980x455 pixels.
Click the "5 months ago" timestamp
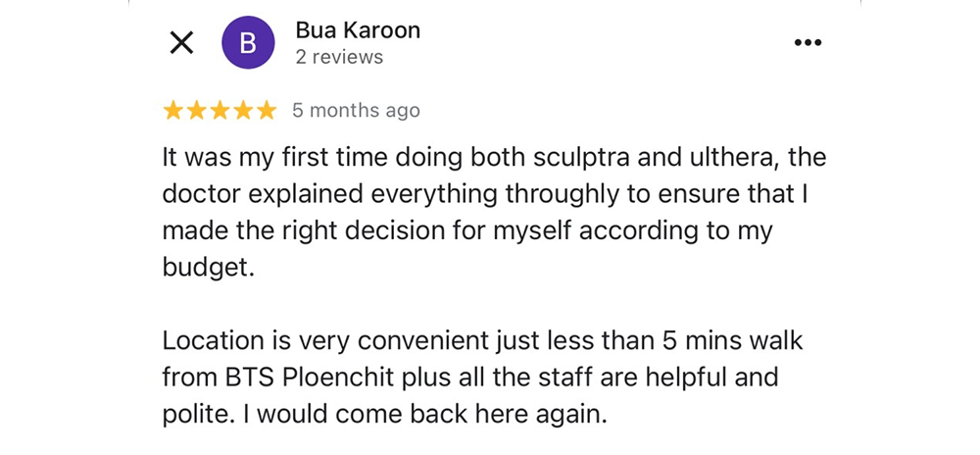(x=356, y=111)
